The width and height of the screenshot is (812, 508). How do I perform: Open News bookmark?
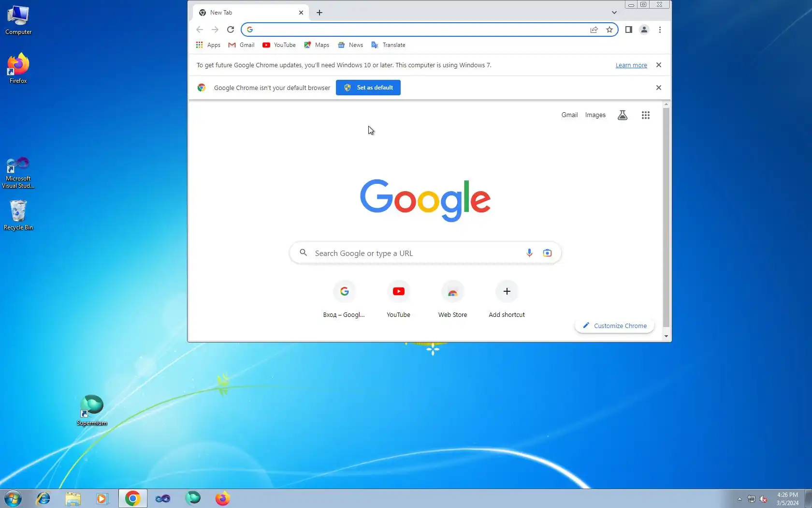click(x=350, y=45)
